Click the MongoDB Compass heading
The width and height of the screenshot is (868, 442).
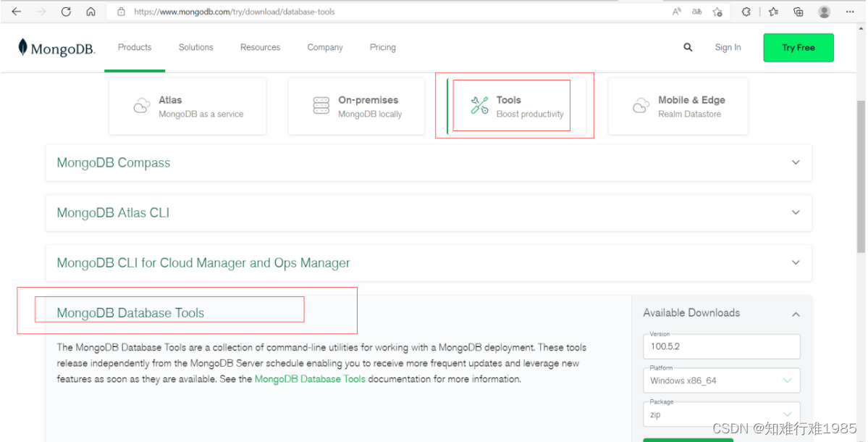click(x=114, y=163)
